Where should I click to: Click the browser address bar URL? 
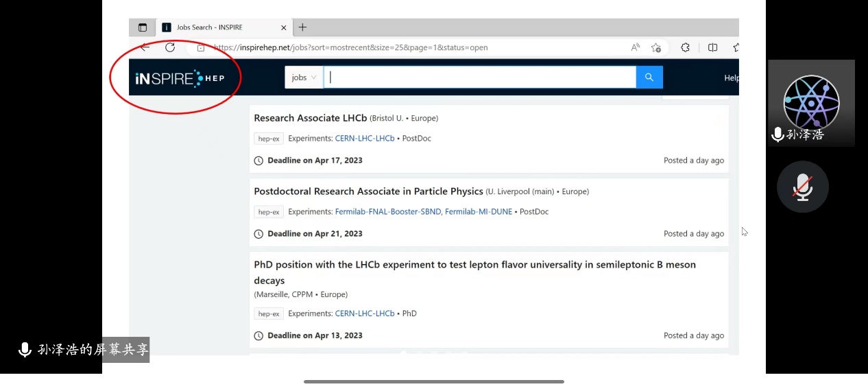[x=351, y=47]
